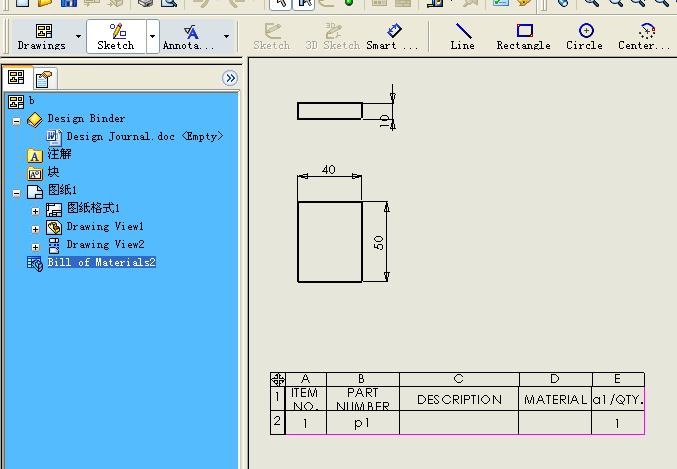Collapse the Design Binder node
Viewport: 677px width, 469px height.
coord(16,121)
